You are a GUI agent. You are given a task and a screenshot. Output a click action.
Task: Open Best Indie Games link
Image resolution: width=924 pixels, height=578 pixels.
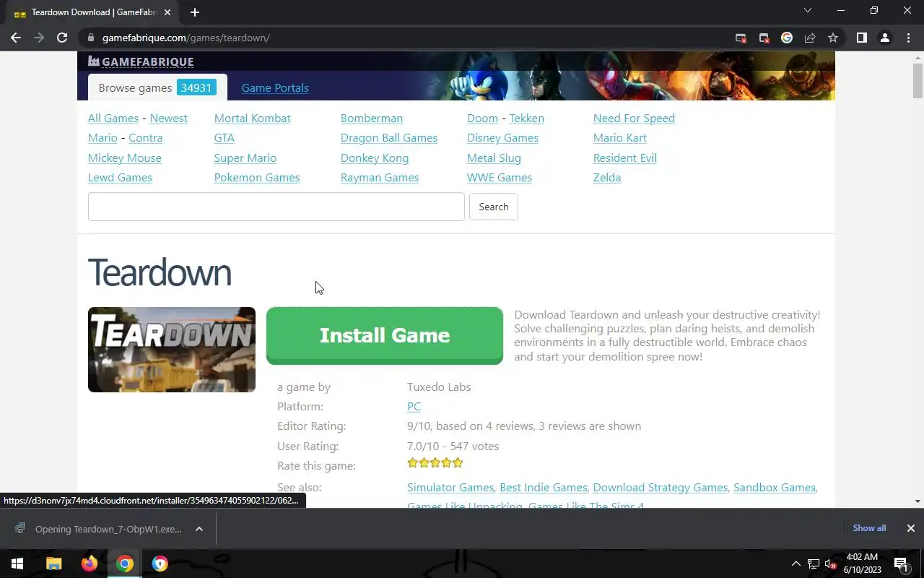point(544,488)
